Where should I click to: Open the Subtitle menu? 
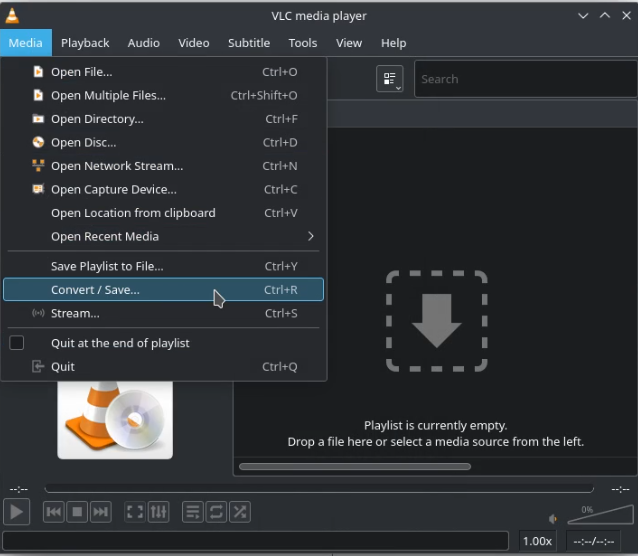click(249, 42)
